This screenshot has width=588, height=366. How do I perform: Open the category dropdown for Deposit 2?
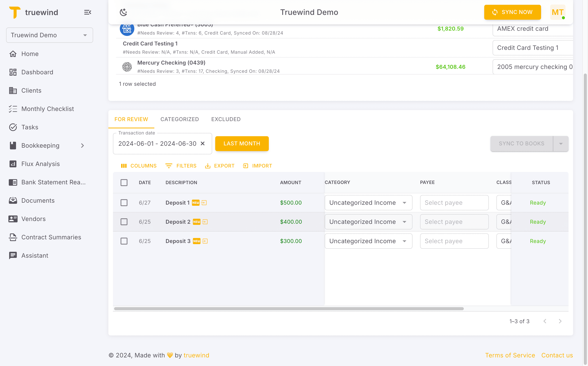pyautogui.click(x=404, y=221)
